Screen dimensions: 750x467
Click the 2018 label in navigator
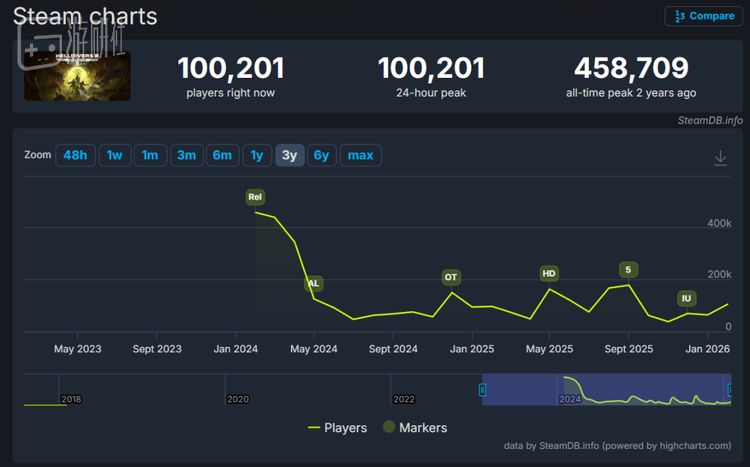coord(71,399)
